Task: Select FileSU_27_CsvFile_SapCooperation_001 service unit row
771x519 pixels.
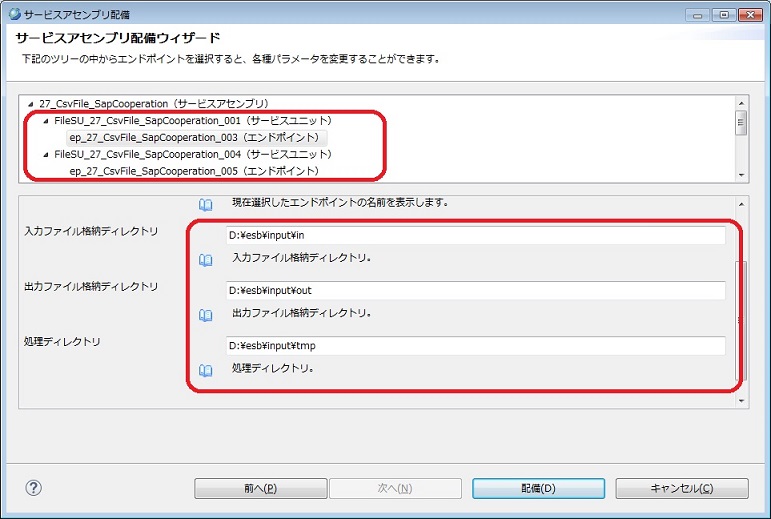Action: click(193, 120)
